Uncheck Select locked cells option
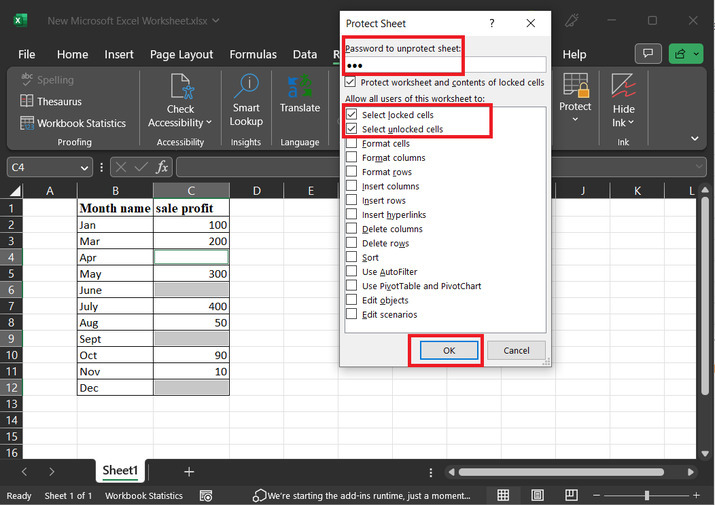The height and width of the screenshot is (505, 715). click(x=351, y=115)
